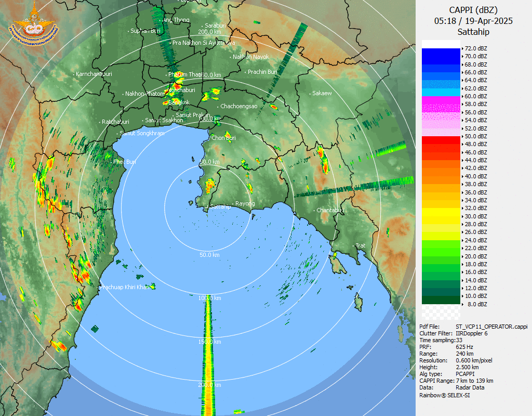532x416 pixels.
Task: Select the "20.0 dBZ" legend label
Action: click(x=476, y=256)
